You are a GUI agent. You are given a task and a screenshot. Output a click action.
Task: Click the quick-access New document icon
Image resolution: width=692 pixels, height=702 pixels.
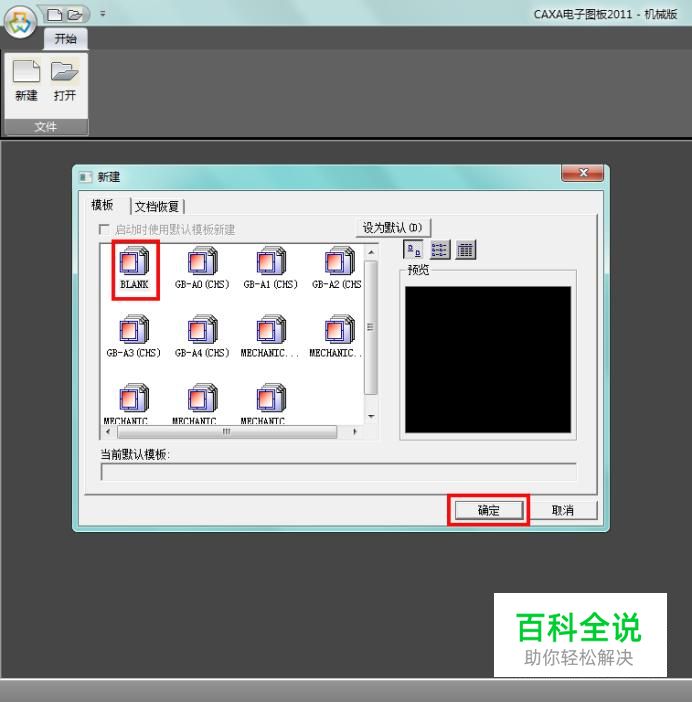55,15
